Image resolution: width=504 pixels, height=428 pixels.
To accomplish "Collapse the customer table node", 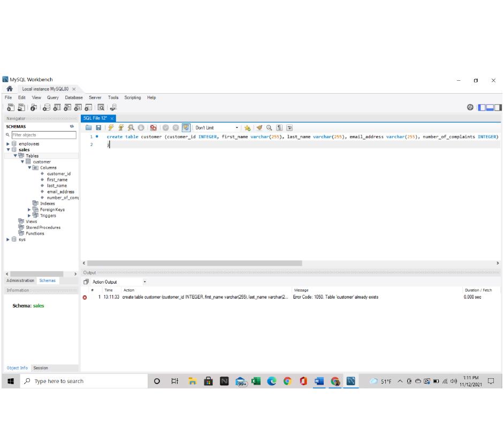I will pyautogui.click(x=22, y=162).
